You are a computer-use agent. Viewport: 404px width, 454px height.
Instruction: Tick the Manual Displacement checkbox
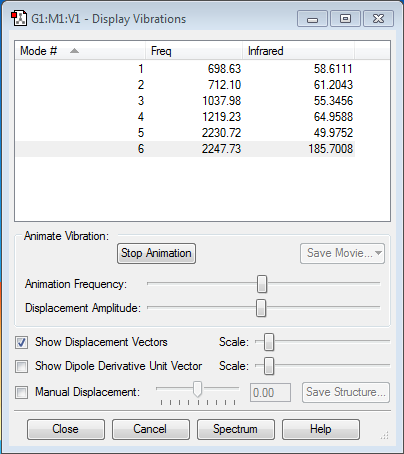tap(22, 392)
